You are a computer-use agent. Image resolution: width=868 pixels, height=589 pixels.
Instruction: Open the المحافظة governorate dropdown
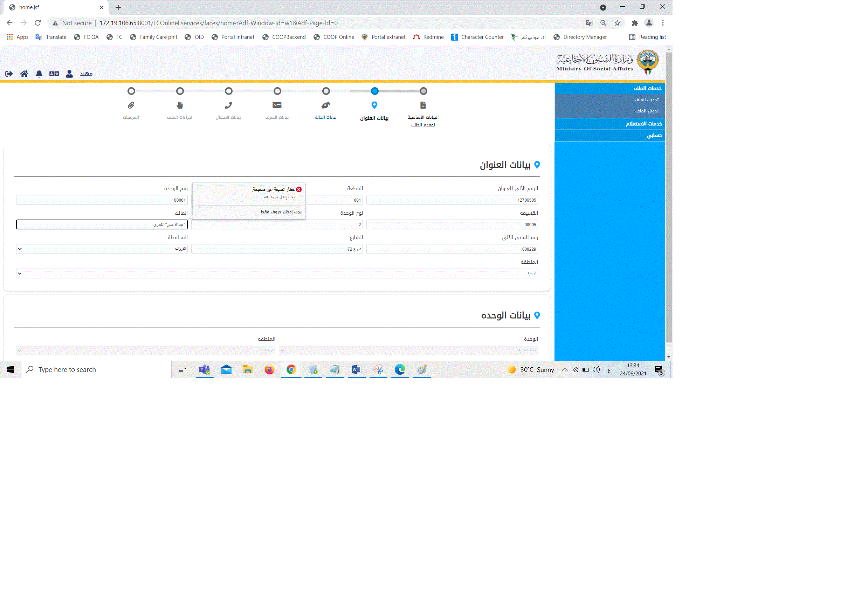102,249
